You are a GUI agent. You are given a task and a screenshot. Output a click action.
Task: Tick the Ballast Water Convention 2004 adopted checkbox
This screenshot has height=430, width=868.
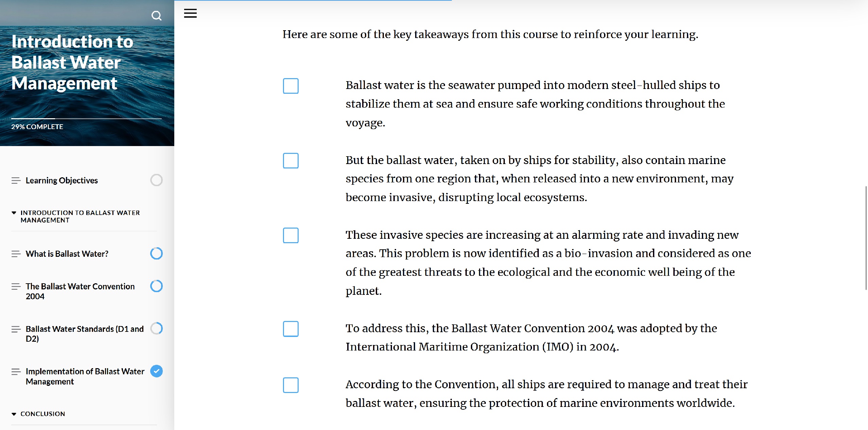(290, 329)
